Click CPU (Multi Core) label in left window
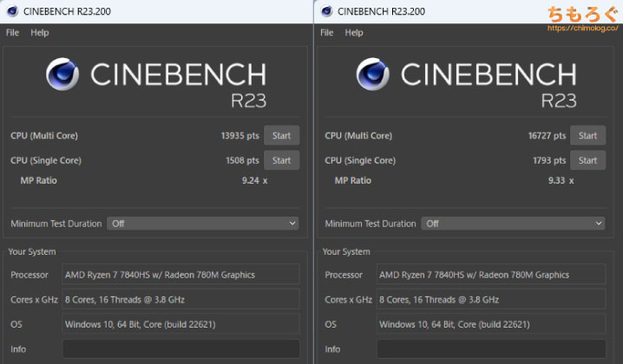 click(x=44, y=136)
